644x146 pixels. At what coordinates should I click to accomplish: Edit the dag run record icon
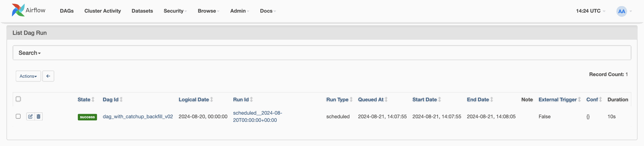point(31,116)
